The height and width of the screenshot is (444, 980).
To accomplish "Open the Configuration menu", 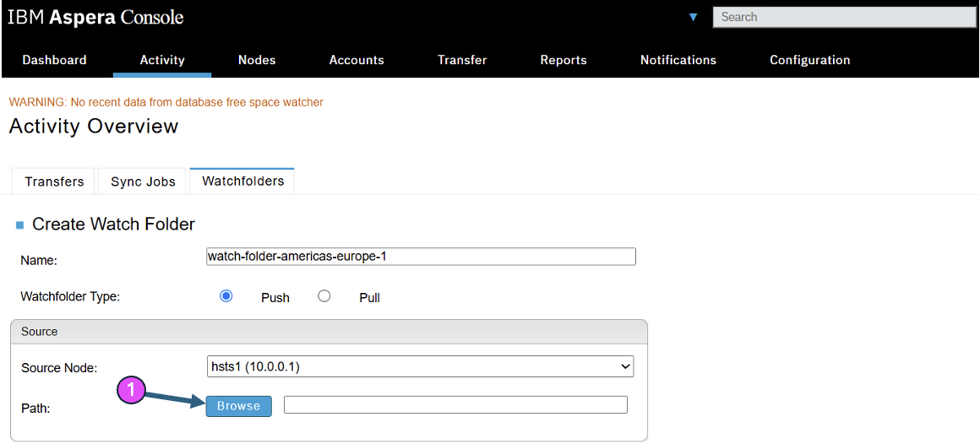I will click(x=809, y=61).
